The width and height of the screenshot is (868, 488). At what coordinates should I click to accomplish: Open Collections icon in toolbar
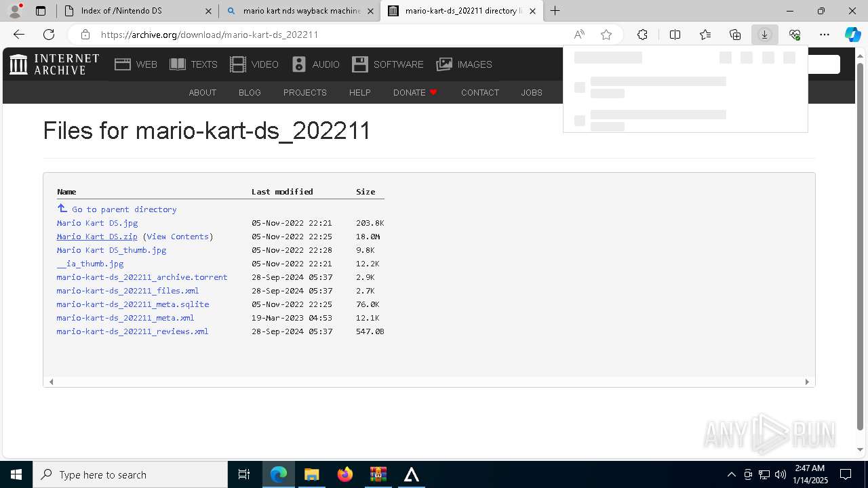(x=735, y=35)
